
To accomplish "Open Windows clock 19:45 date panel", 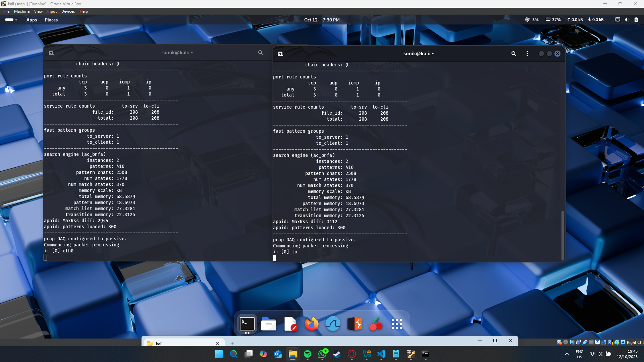I will [627, 354].
